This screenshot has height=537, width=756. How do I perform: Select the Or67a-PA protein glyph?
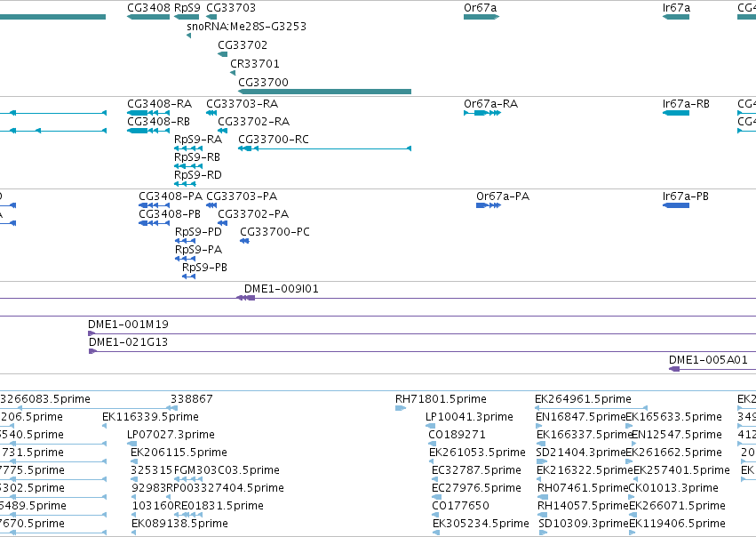coord(489,205)
